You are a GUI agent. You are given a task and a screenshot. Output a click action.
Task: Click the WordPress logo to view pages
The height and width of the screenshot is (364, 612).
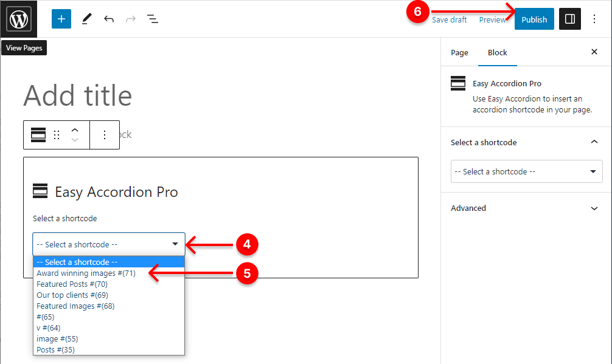tap(19, 19)
